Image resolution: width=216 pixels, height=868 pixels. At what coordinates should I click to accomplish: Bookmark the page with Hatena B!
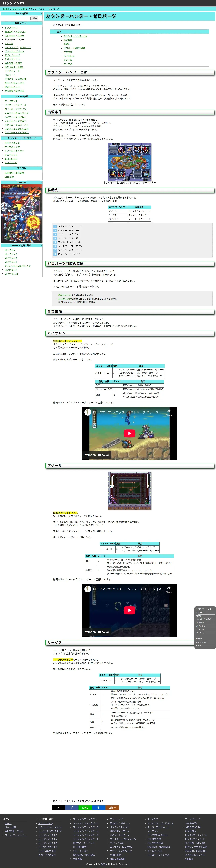pos(99,807)
